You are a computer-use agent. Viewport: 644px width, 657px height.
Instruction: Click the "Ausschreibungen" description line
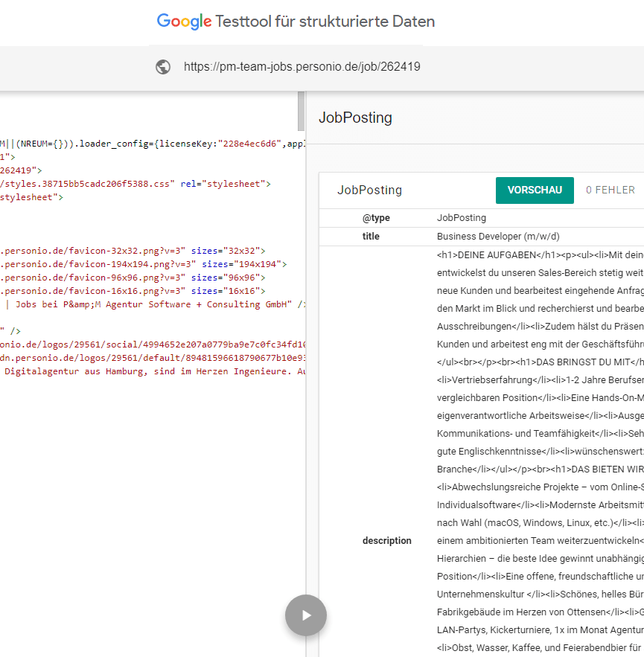(x=541, y=327)
